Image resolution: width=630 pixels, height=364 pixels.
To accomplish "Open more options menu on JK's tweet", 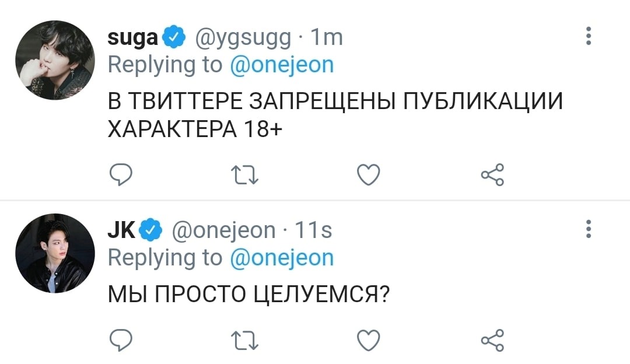I will 589,229.
